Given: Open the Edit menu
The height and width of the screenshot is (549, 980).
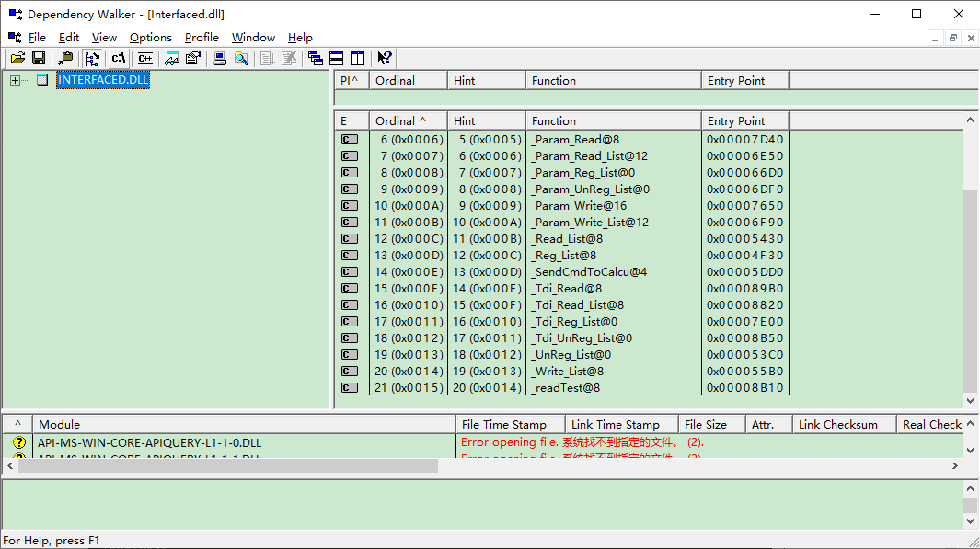Looking at the screenshot, I should [69, 38].
